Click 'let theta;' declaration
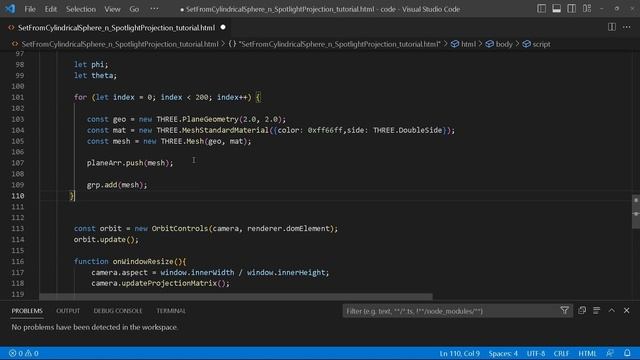Screen dimensions: 640x360 click(x=95, y=76)
